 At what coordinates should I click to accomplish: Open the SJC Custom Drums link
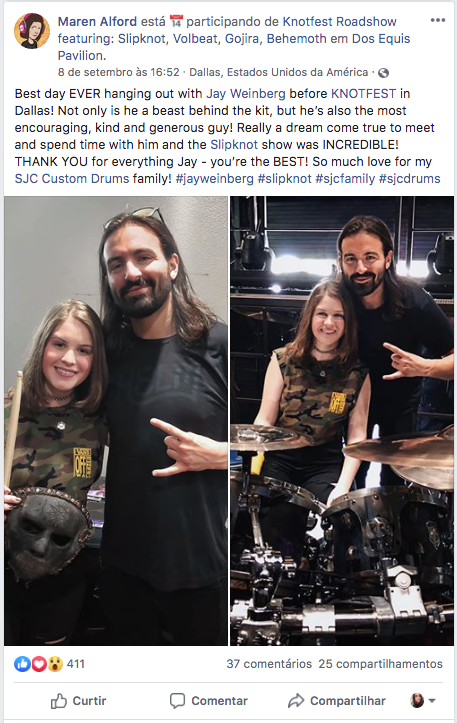coord(72,178)
